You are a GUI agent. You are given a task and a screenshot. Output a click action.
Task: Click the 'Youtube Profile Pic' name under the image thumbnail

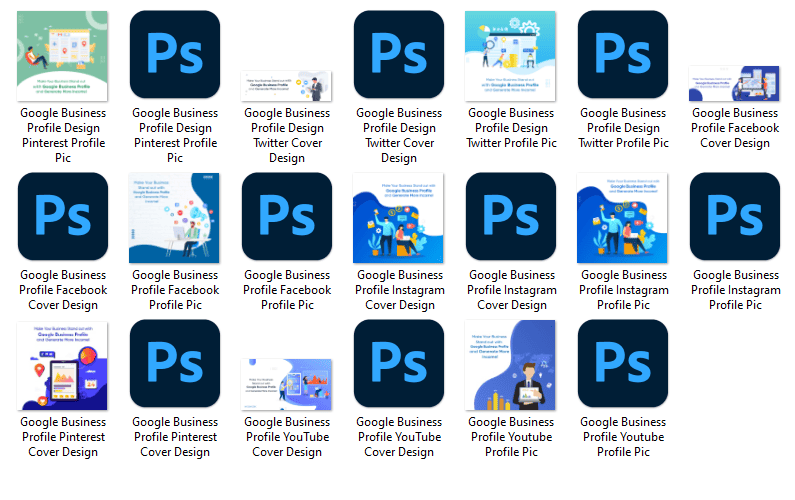[511, 437]
